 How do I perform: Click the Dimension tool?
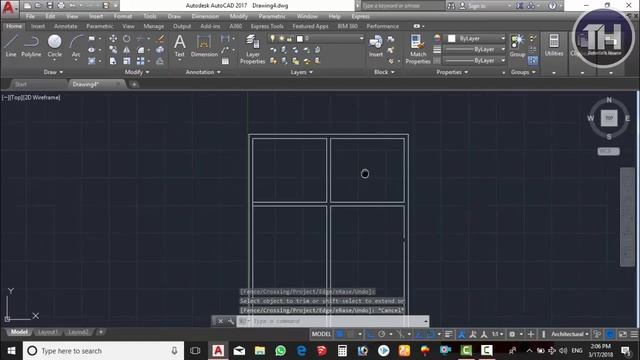point(204,45)
